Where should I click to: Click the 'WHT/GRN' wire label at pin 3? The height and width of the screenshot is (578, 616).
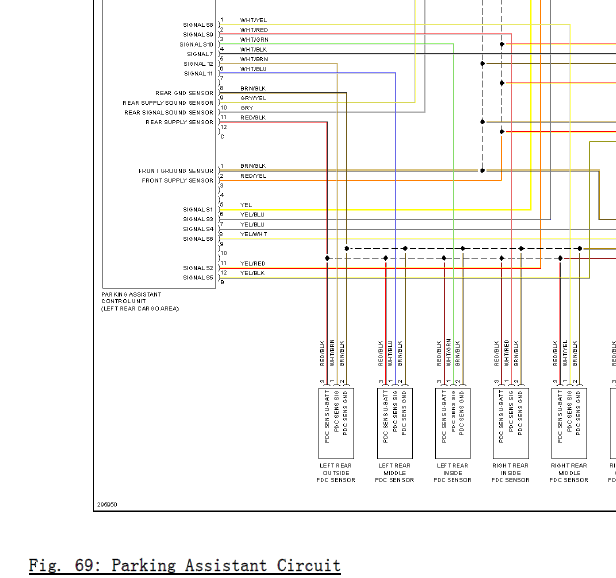254,40
